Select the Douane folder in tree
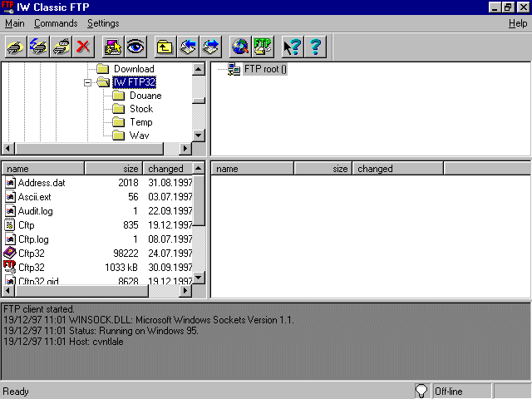 145,96
